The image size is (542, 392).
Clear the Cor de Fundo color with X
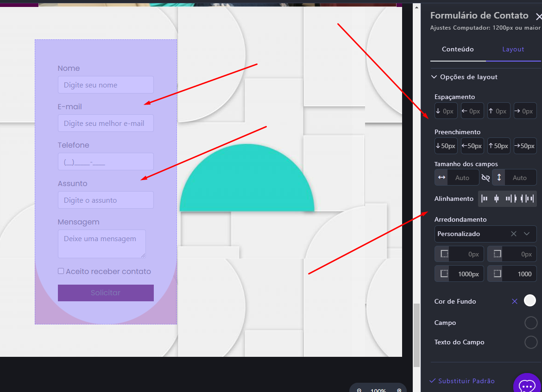[514, 301]
